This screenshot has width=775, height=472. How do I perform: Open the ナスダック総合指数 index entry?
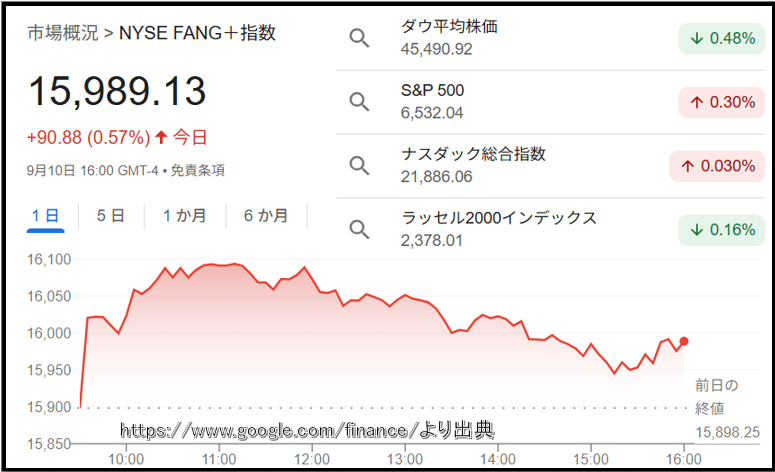coord(473,165)
